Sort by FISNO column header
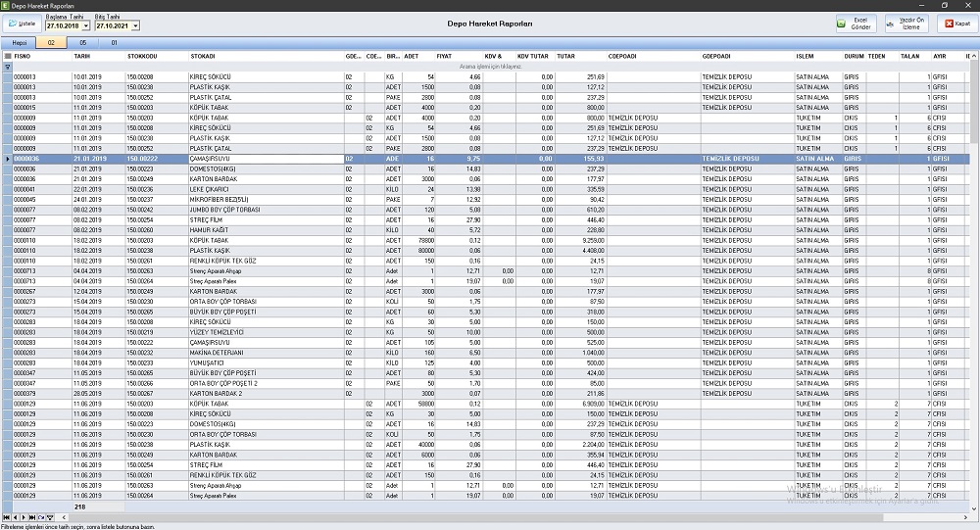 tap(42, 56)
